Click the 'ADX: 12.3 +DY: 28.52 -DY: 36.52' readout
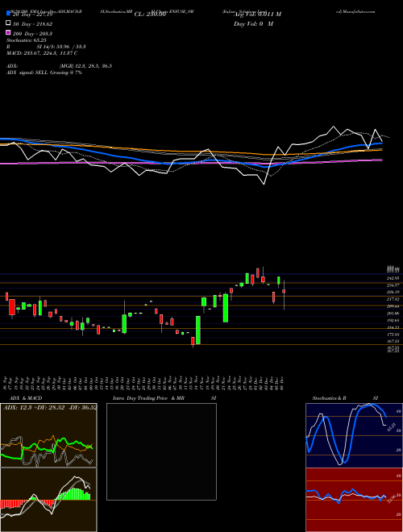 click(50, 407)
